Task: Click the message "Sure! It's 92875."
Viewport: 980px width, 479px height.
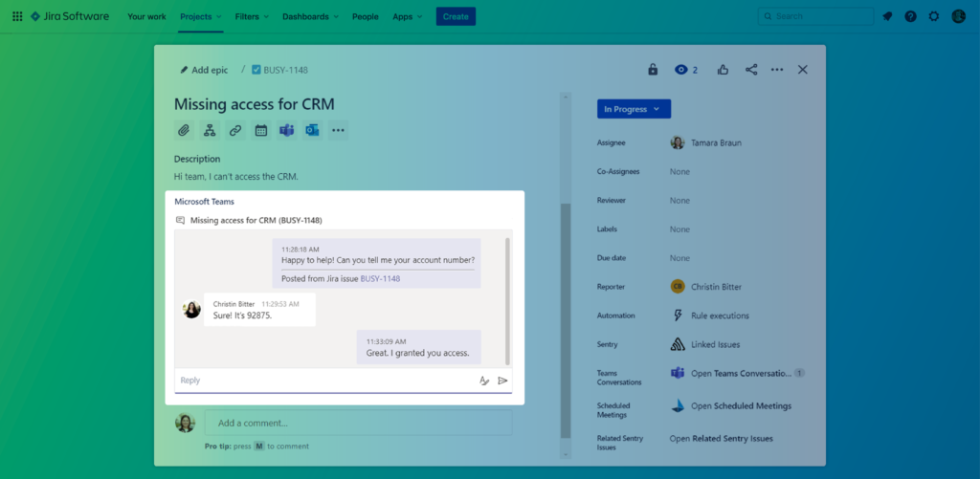Action: coord(242,316)
